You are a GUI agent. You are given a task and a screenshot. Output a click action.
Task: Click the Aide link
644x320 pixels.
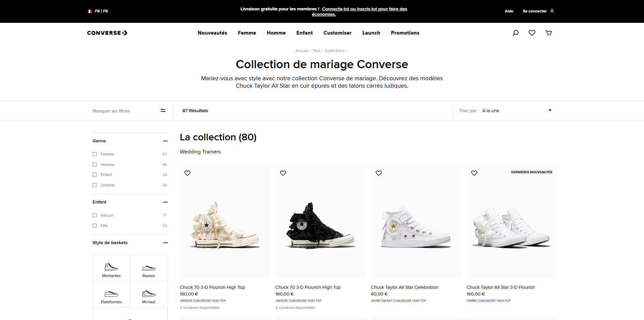(x=509, y=11)
